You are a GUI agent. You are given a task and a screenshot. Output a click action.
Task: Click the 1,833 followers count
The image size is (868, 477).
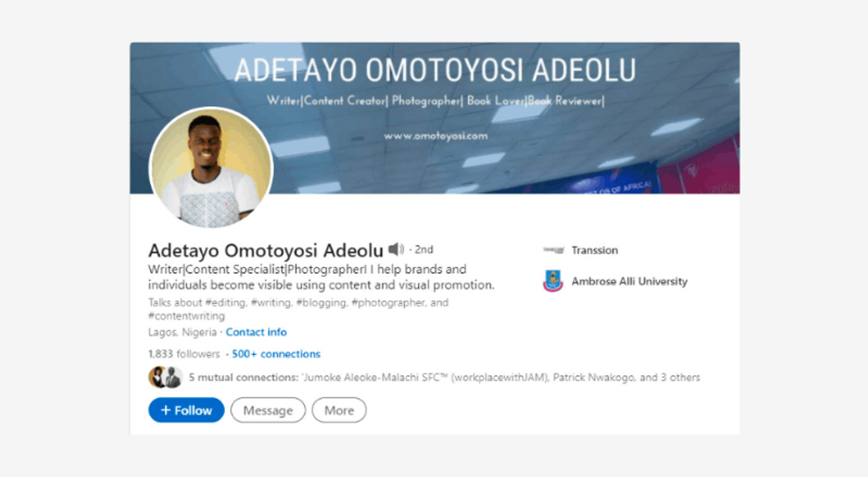point(184,354)
